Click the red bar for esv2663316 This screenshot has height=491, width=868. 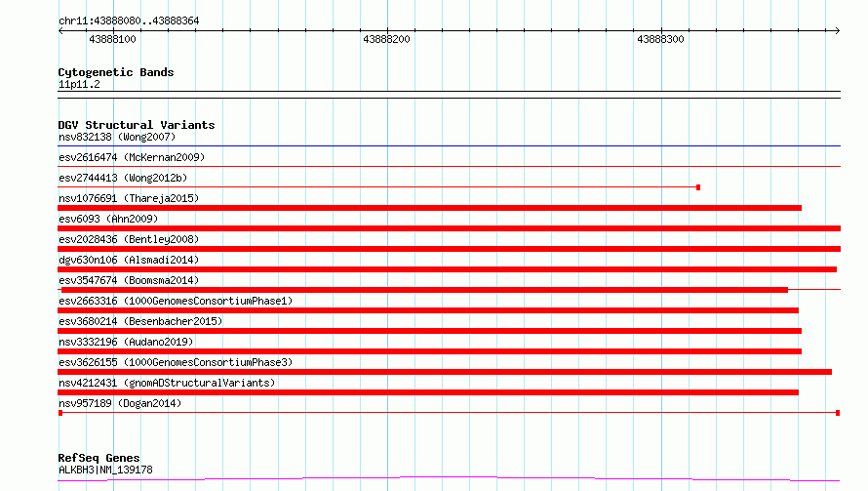[x=428, y=310]
